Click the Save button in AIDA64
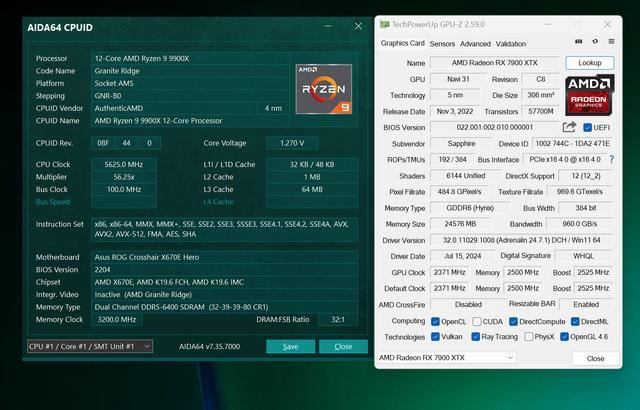 pos(290,346)
